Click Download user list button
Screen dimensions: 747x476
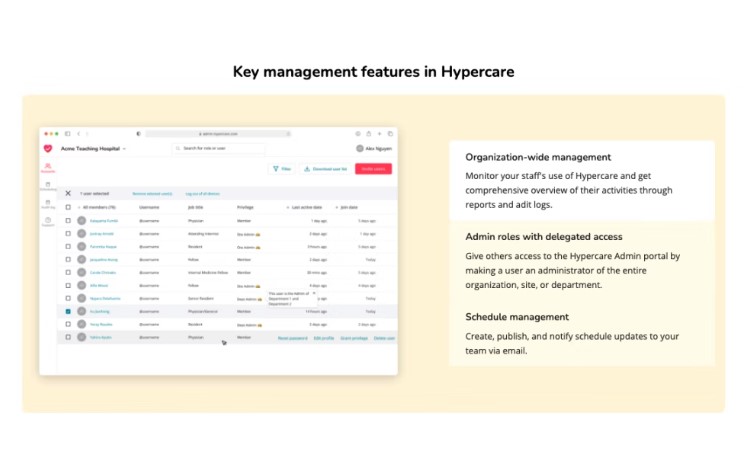click(326, 169)
